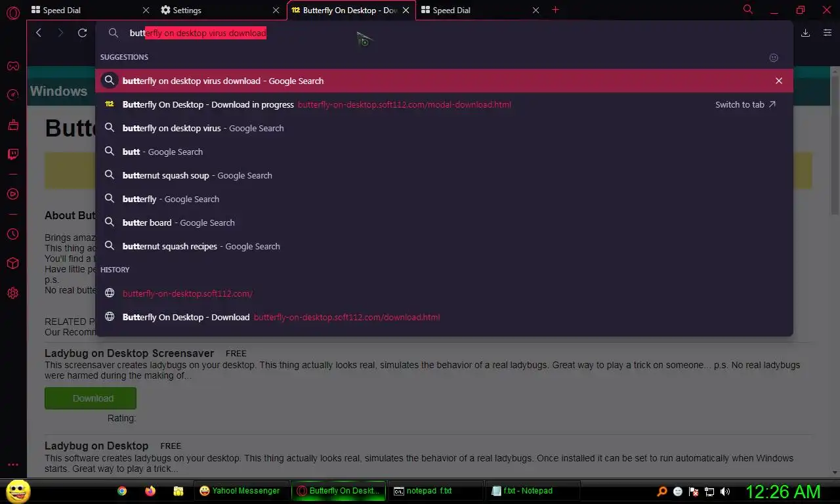
Task: Close the Settings tab
Action: click(276, 10)
